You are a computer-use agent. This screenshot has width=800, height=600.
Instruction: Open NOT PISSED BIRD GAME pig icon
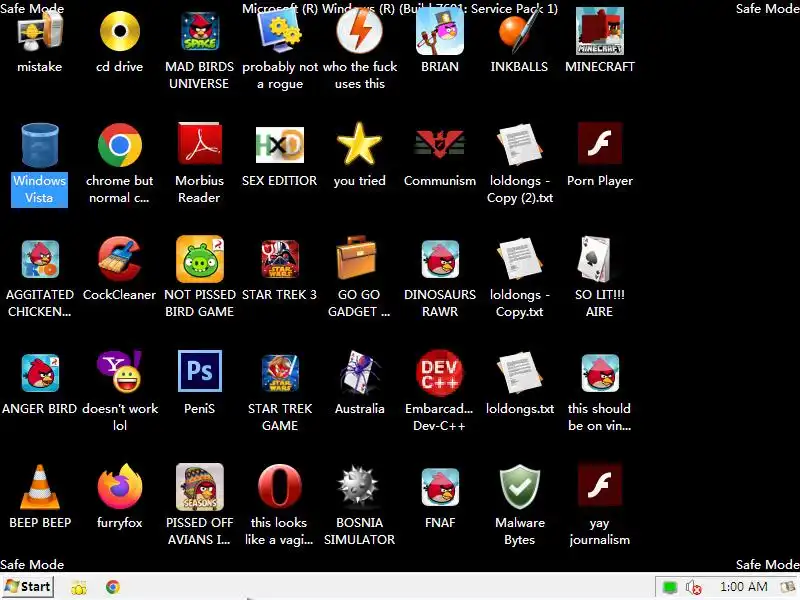[x=199, y=259]
